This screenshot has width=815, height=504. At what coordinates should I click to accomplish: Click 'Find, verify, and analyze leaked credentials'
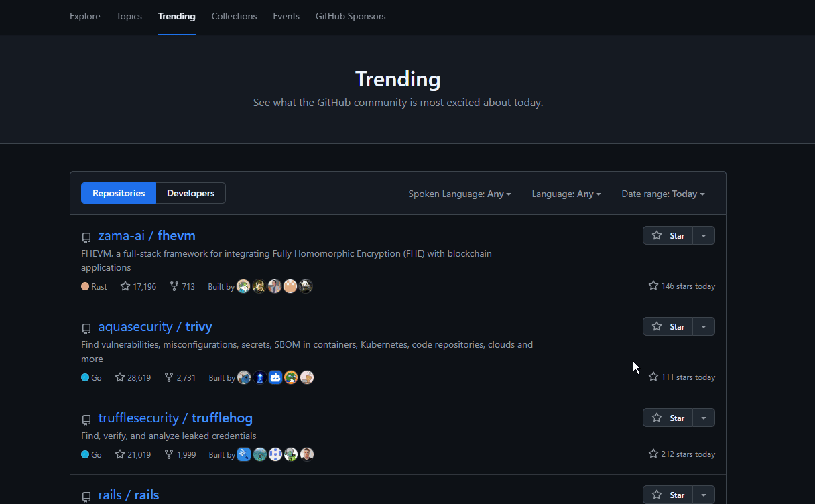tap(169, 436)
